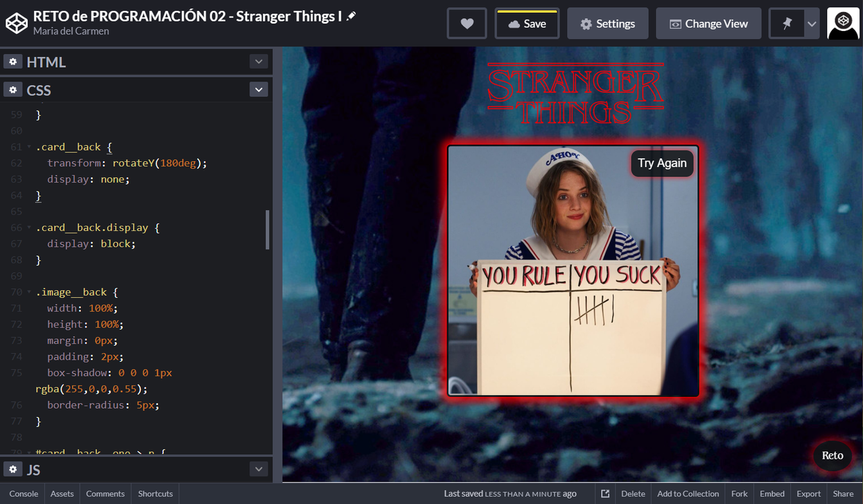Open pen Settings
The height and width of the screenshot is (504, 863).
coord(607,24)
